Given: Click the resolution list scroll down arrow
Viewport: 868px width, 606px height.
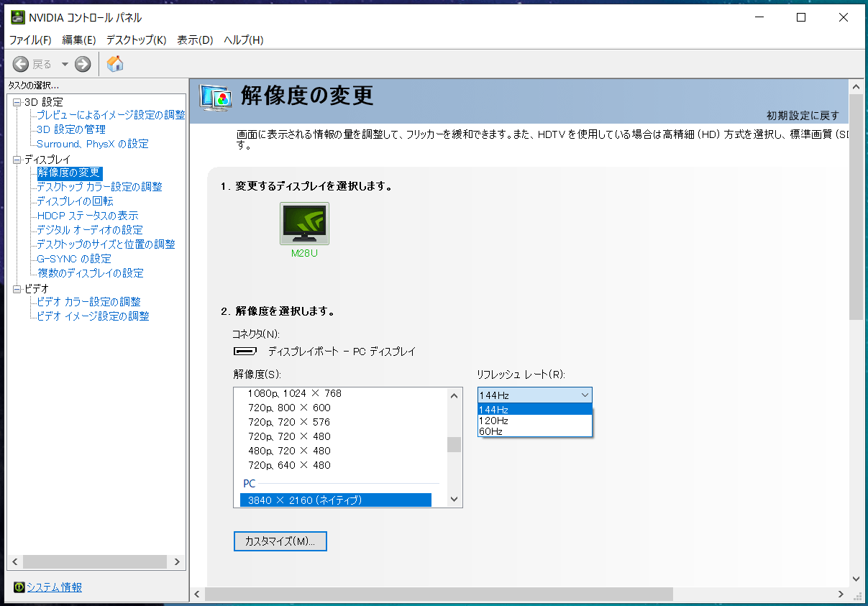Looking at the screenshot, I should [x=454, y=500].
